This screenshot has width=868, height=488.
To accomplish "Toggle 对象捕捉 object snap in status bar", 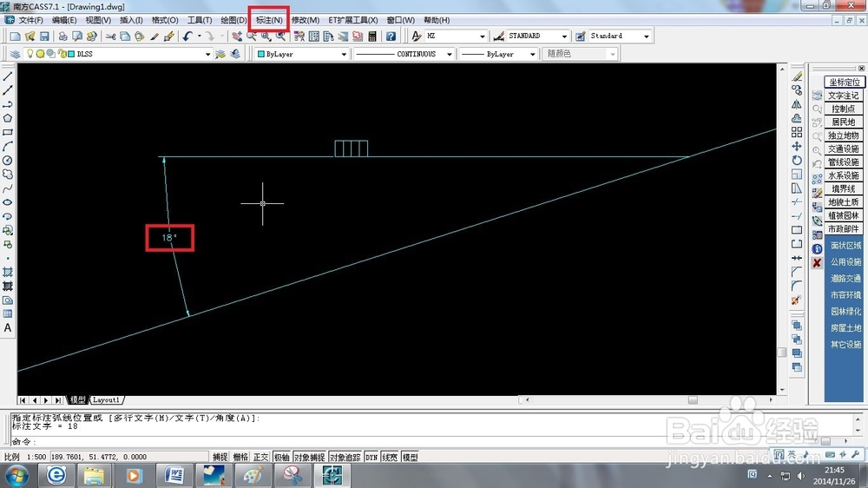I will point(310,457).
